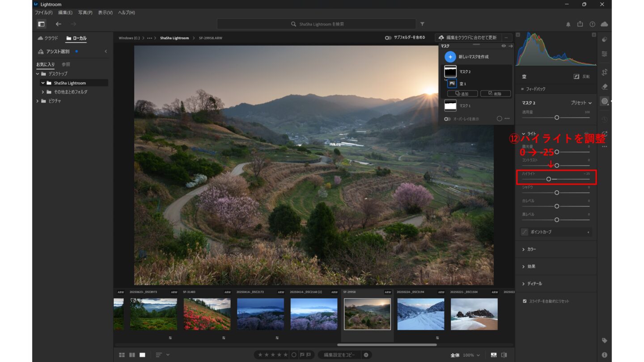Select the healing eraser tool

pyautogui.click(x=605, y=87)
